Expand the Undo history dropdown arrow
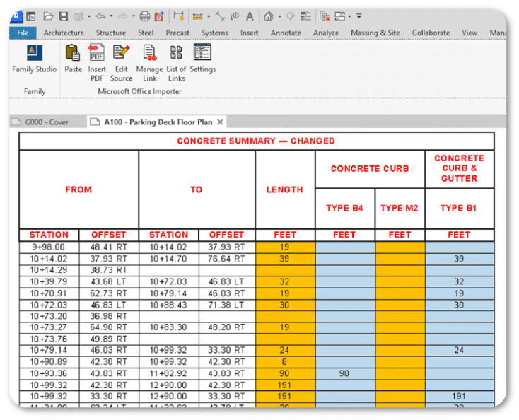Screen dimensions: 519x420 [111, 16]
